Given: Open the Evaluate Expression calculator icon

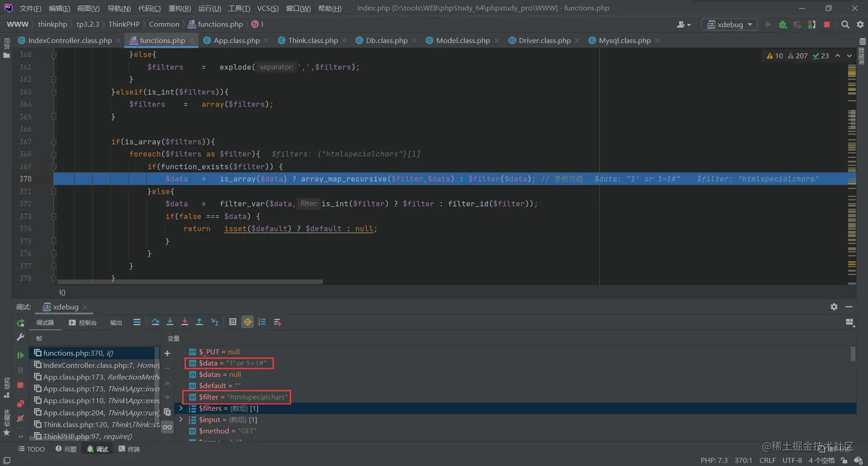Looking at the screenshot, I should 232,322.
